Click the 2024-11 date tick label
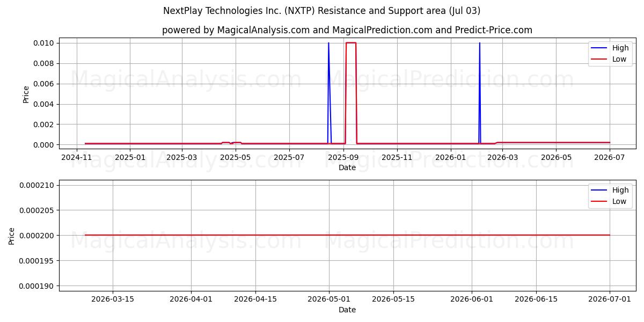This screenshot has width=644, height=322. pyautogui.click(x=77, y=157)
